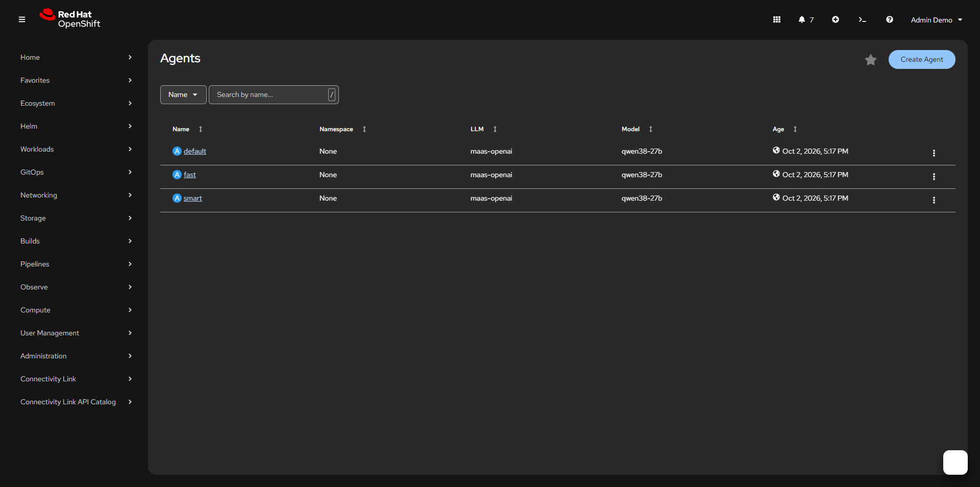Expand the Home navigation section
Image resolution: width=980 pixels, height=487 pixels.
coord(76,57)
